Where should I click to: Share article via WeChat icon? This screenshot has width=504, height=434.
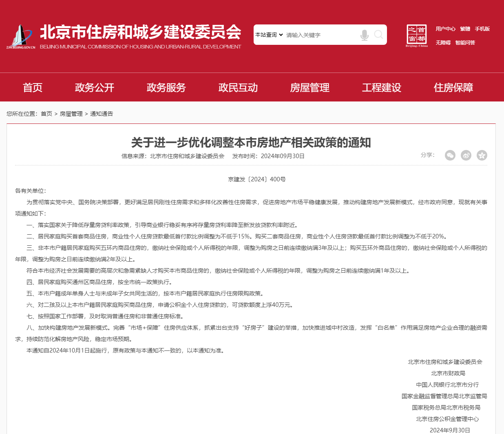point(450,155)
